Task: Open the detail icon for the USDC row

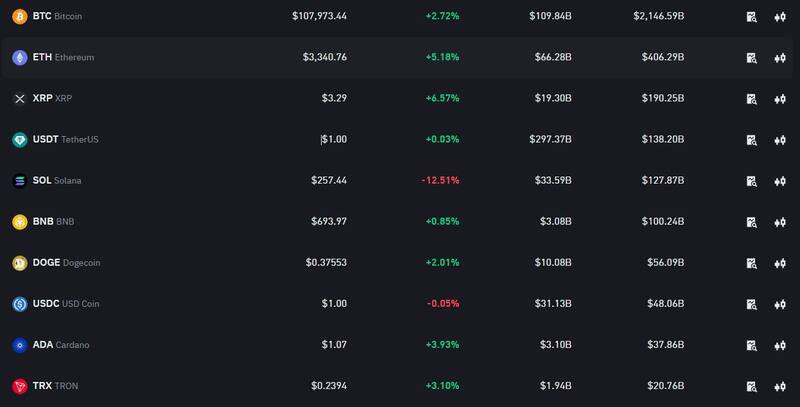Action: (x=751, y=304)
